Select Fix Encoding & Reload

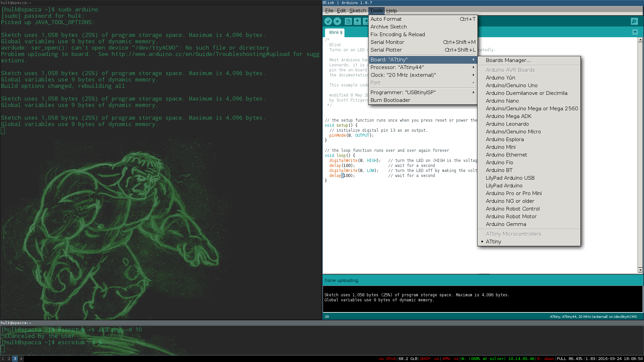423,35
